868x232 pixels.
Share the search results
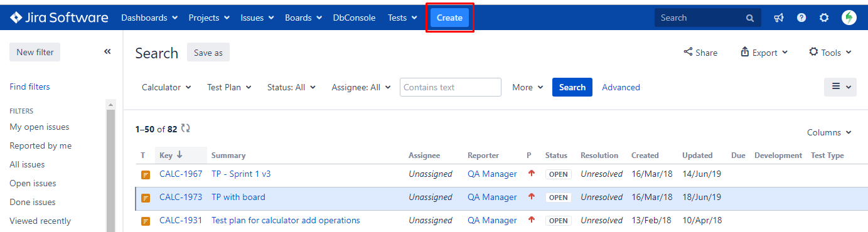700,53
